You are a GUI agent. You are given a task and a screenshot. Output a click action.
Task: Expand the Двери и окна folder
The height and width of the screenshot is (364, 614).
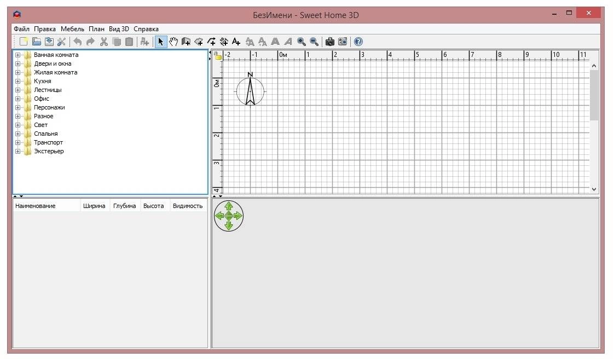(x=18, y=64)
